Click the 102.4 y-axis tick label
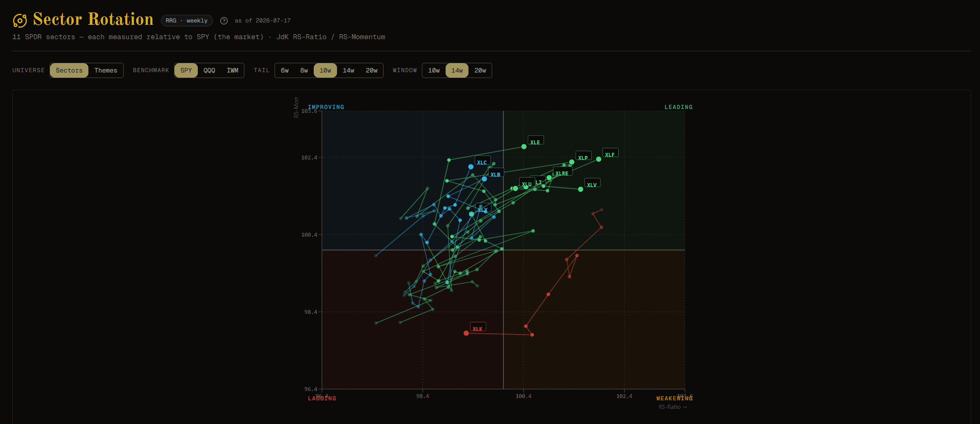Image resolution: width=980 pixels, height=424 pixels. tap(309, 157)
